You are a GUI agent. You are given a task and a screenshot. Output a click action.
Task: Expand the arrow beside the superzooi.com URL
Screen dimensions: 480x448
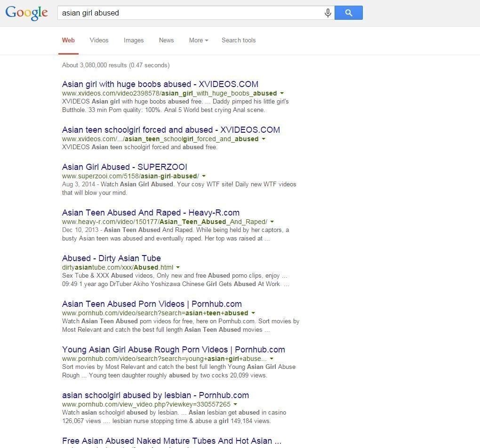(204, 176)
